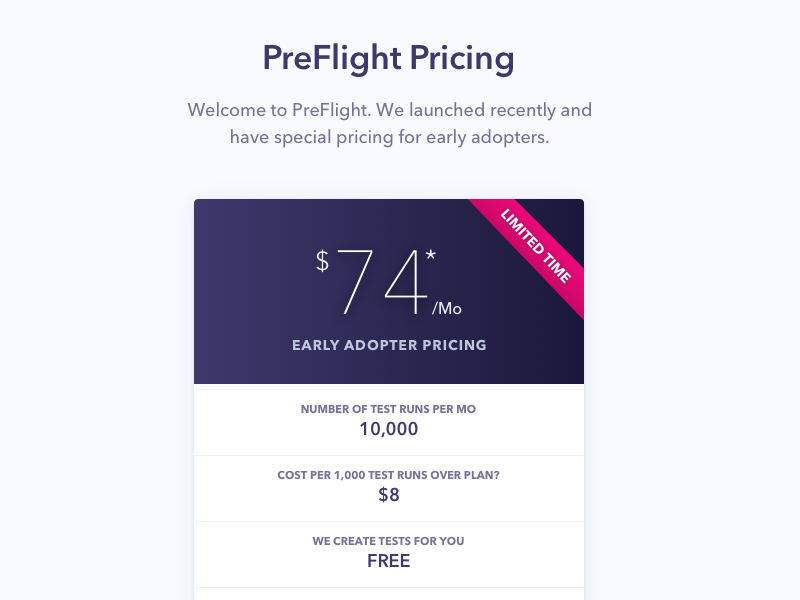The height and width of the screenshot is (600, 800).
Task: Click the Limited Time ribbon banner
Action: (536, 245)
